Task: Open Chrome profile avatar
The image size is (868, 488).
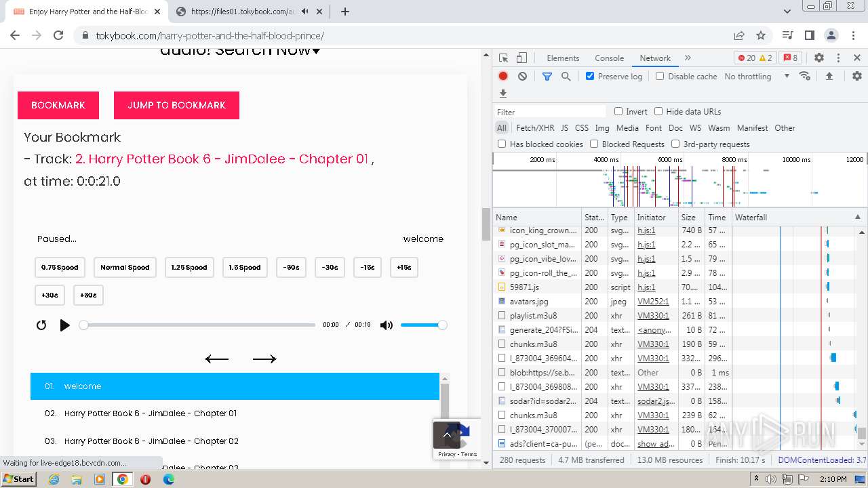Action: tap(831, 35)
